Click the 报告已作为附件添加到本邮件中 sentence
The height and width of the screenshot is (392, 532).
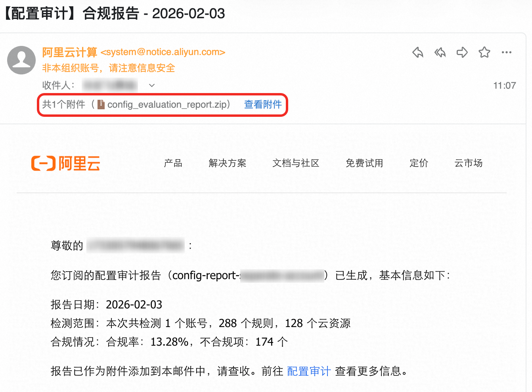tap(229, 371)
